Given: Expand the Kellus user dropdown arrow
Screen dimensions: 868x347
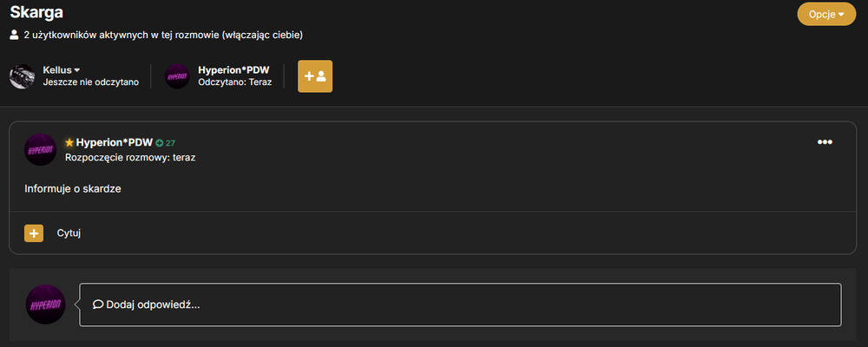Looking at the screenshot, I should (x=77, y=70).
